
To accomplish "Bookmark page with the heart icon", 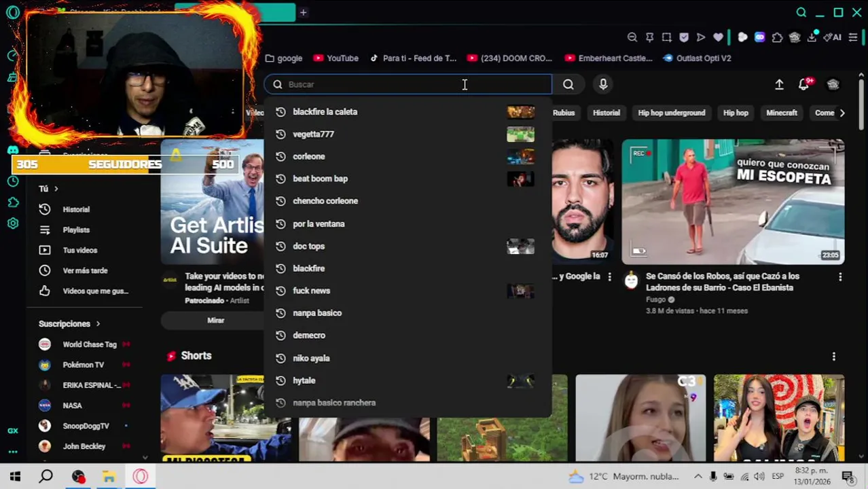I will pyautogui.click(x=718, y=37).
